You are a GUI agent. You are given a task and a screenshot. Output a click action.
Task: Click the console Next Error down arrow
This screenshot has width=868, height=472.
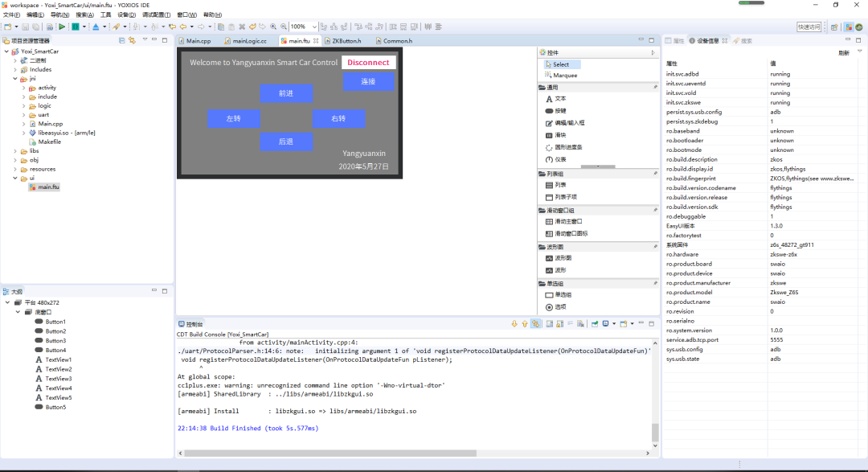(514, 324)
